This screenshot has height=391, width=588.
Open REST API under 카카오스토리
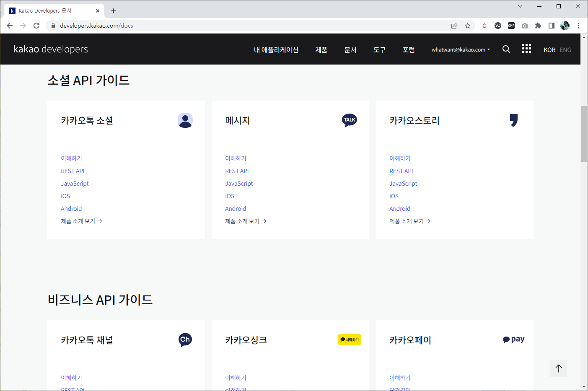pyautogui.click(x=401, y=171)
